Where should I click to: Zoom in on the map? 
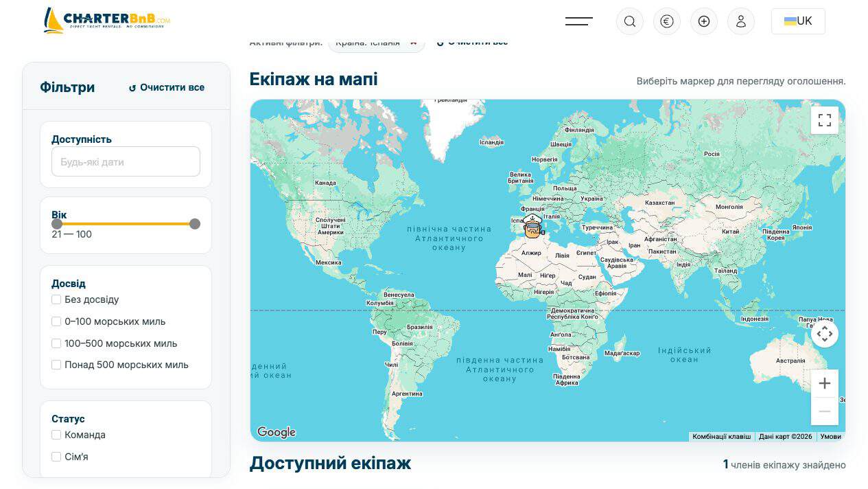825,383
